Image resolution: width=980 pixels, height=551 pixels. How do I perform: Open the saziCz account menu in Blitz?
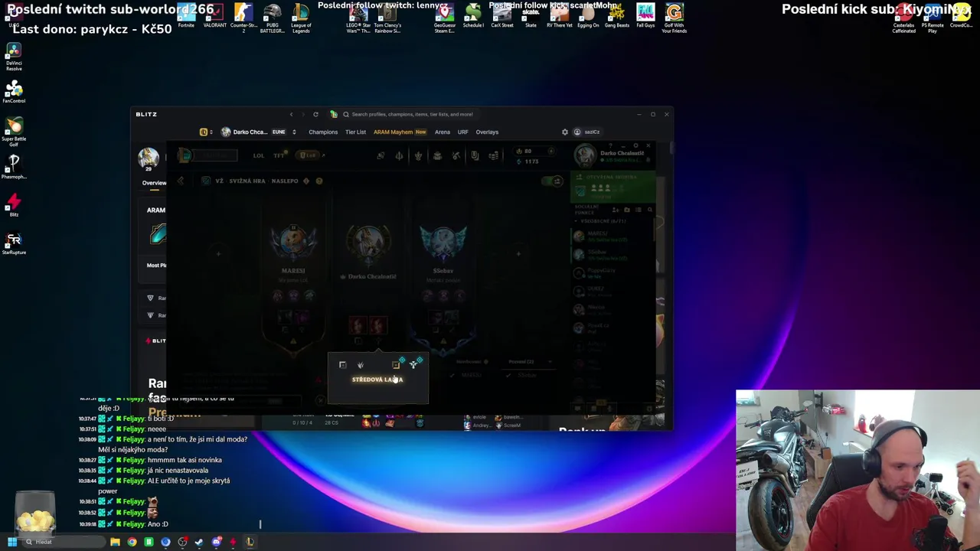(x=587, y=132)
